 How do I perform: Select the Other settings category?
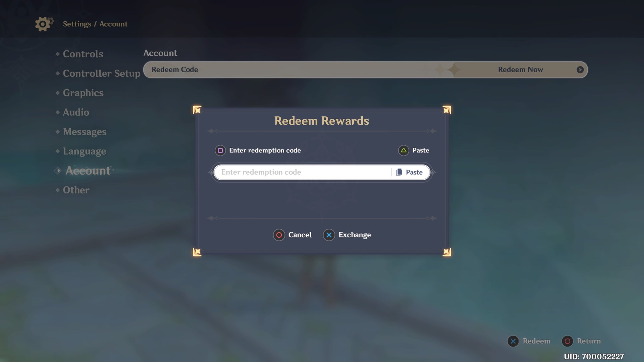(x=76, y=190)
